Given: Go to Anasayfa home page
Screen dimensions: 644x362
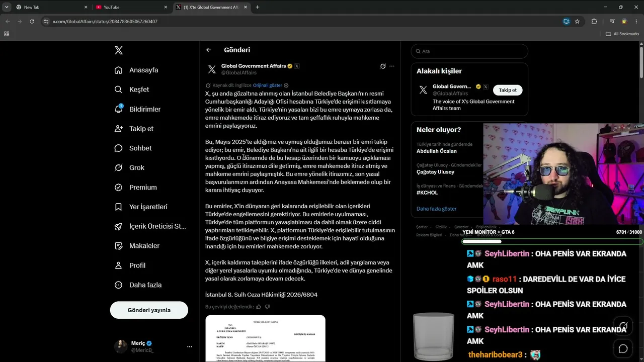Looking at the screenshot, I should 136,70.
